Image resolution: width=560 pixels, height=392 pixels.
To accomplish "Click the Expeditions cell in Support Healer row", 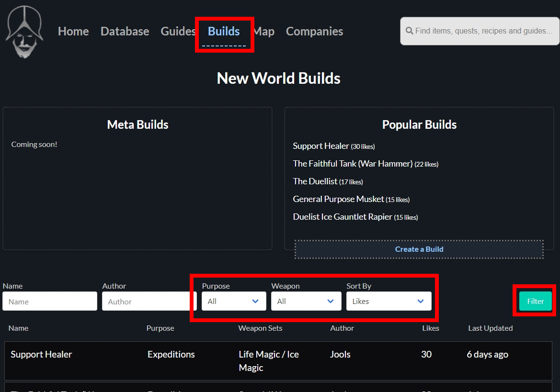I will 171,354.
